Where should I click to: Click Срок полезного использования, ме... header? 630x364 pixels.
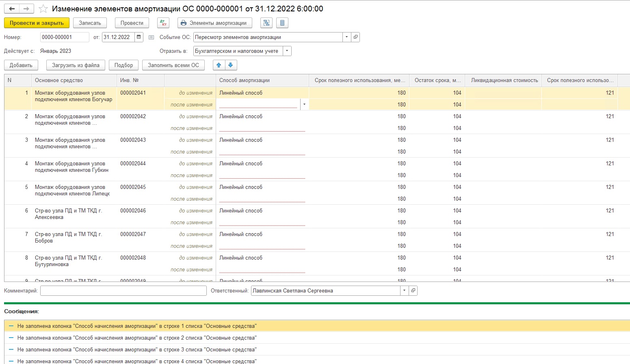[x=359, y=80]
